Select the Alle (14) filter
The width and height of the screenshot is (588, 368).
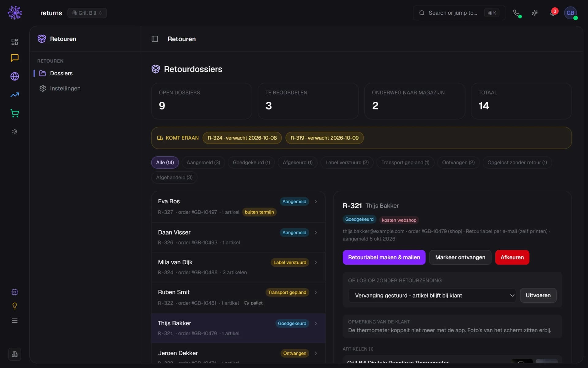point(165,163)
